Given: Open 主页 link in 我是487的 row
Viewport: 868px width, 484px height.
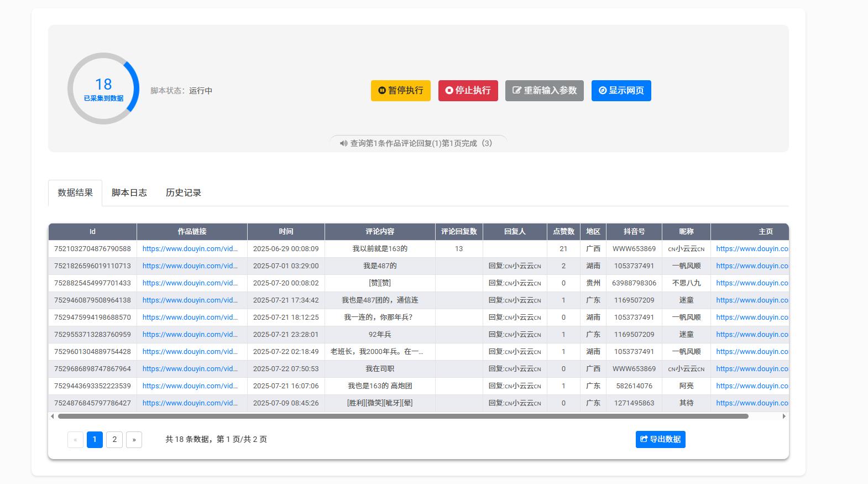Looking at the screenshot, I should click(752, 266).
